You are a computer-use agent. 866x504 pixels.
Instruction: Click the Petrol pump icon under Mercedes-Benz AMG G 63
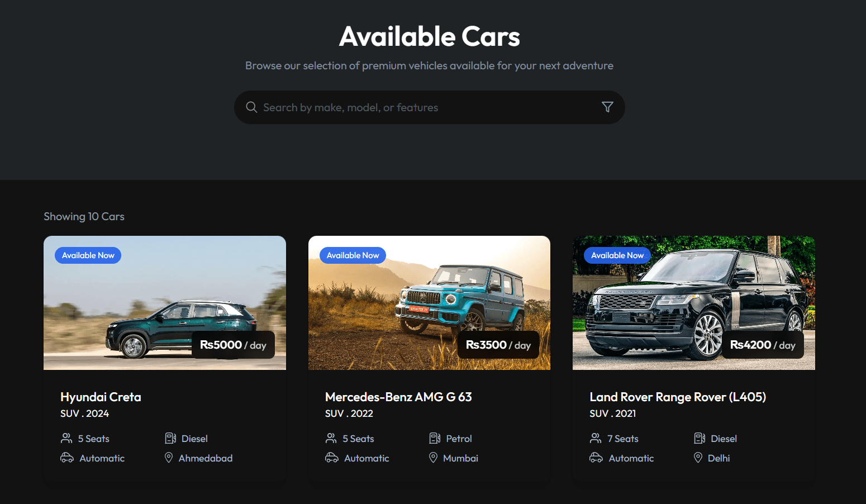pyautogui.click(x=434, y=438)
